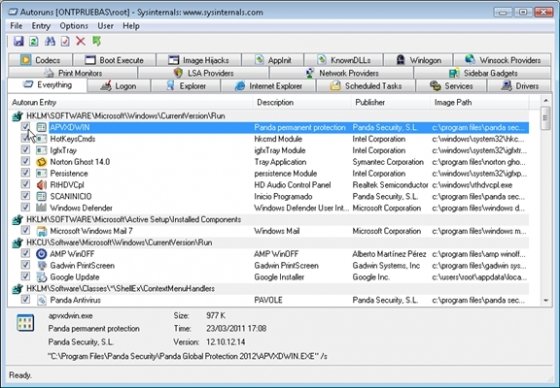Click the Refresh toolbar icon
Viewport: 560px width, 388px height.
[34, 41]
